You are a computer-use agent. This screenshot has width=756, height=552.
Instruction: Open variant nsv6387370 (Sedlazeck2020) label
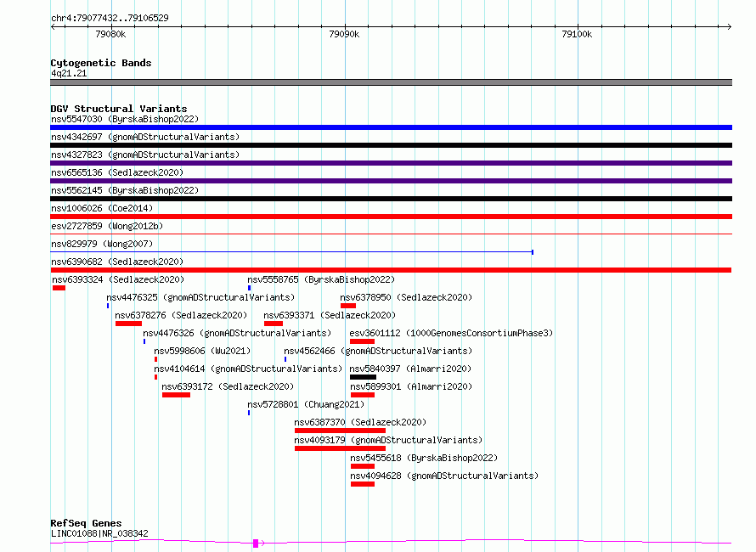pos(360,422)
